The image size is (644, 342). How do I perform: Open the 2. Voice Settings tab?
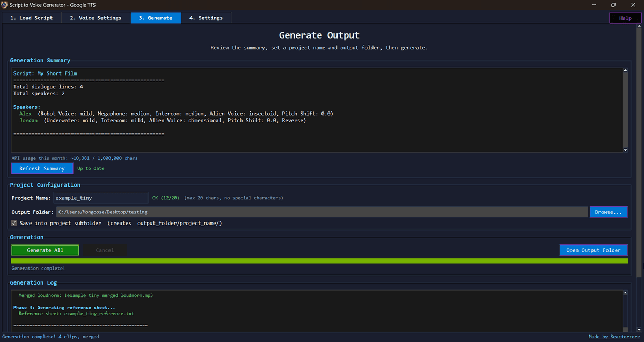tap(96, 18)
